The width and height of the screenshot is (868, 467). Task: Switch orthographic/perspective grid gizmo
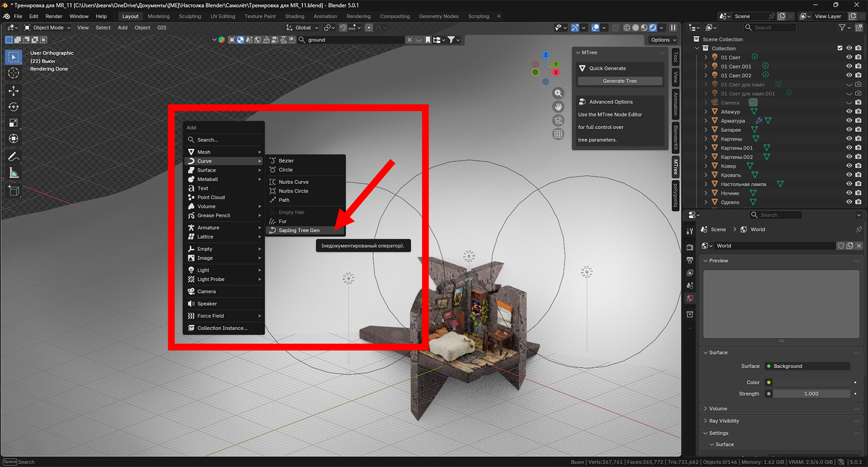558,134
